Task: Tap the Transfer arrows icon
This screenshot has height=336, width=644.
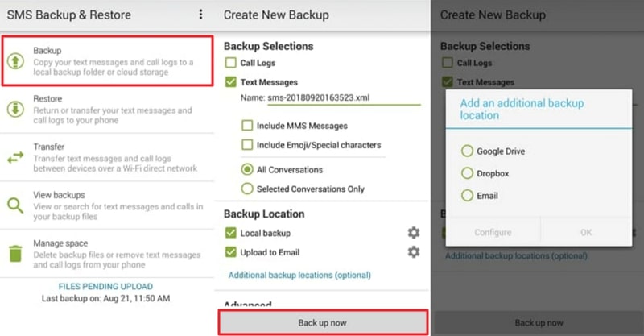Action: click(16, 158)
